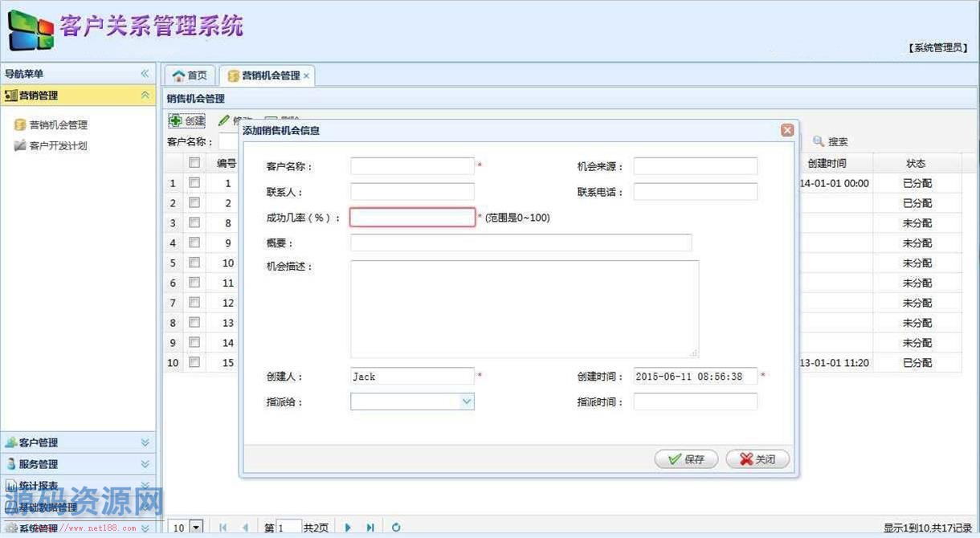Check the checkbox for row 5

pyautogui.click(x=194, y=263)
